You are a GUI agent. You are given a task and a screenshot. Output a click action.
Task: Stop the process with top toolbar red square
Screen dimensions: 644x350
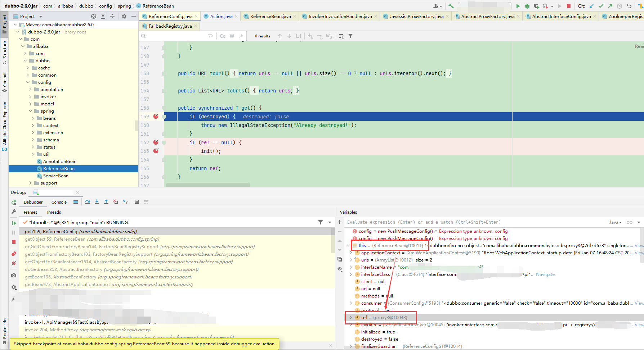click(x=569, y=6)
